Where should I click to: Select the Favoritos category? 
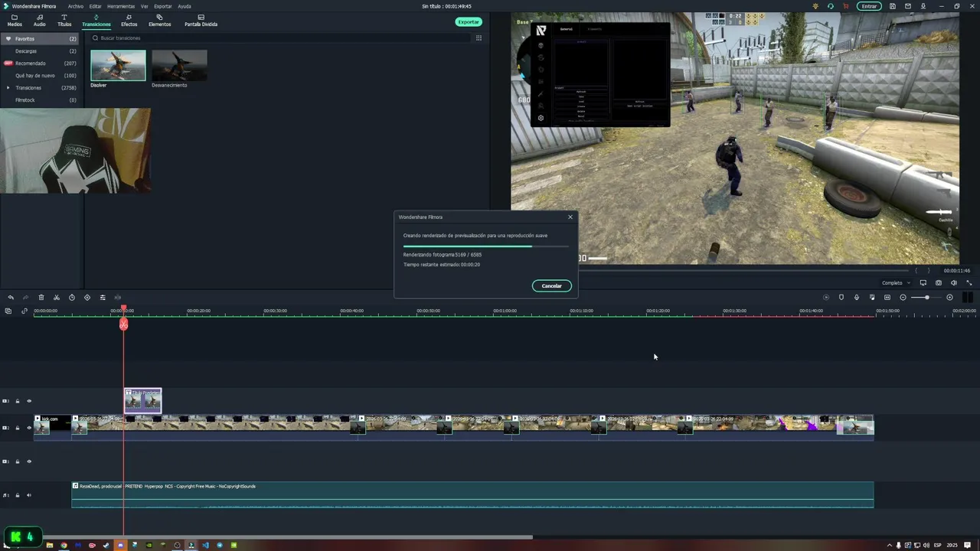41,38
